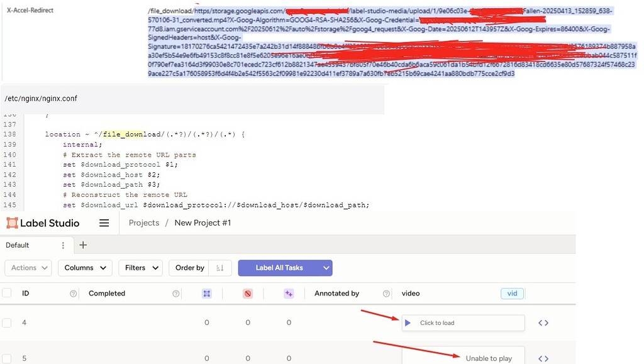
Task: Open the Label Studio hamburger menu
Action: click(104, 223)
